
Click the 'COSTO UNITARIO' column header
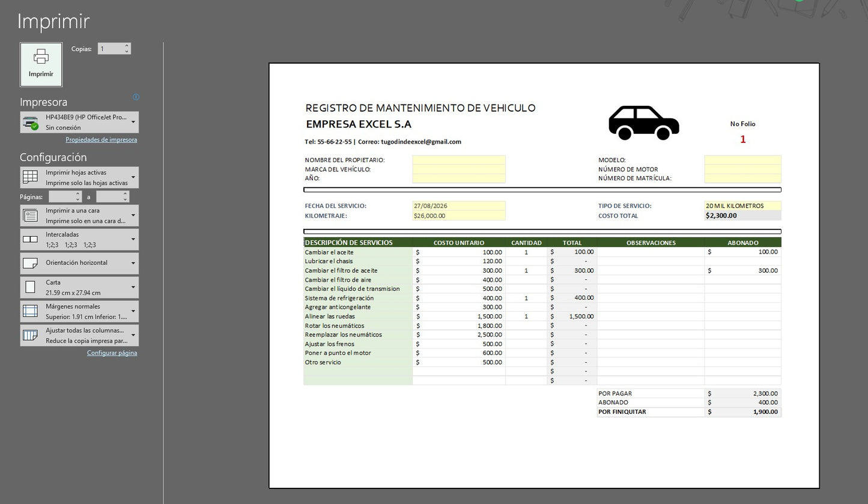pyautogui.click(x=459, y=243)
